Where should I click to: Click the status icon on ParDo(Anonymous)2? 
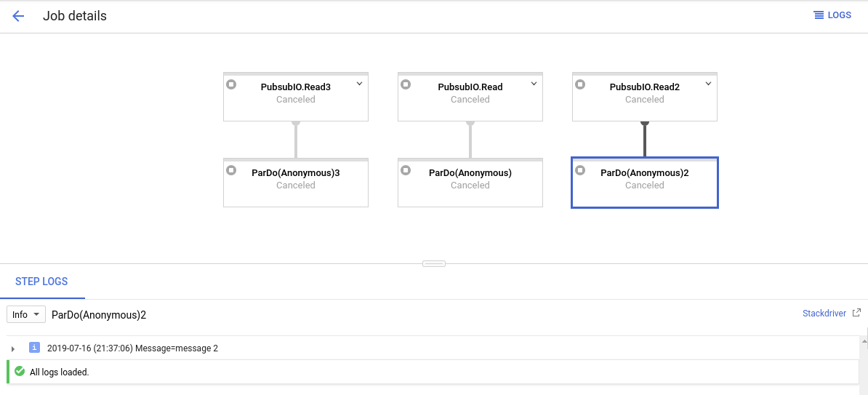click(580, 170)
